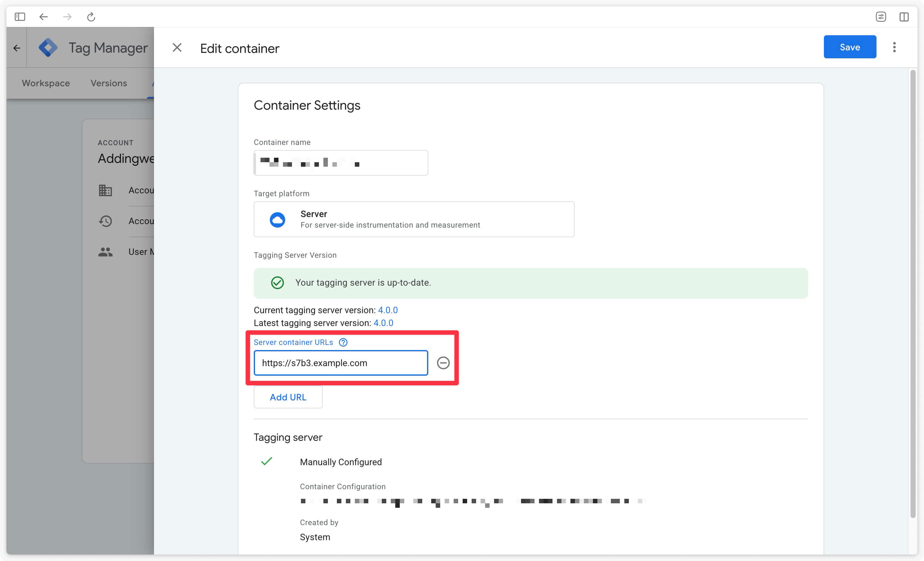
Task: Click the back arrow in the left sidebar
Action: click(x=16, y=47)
